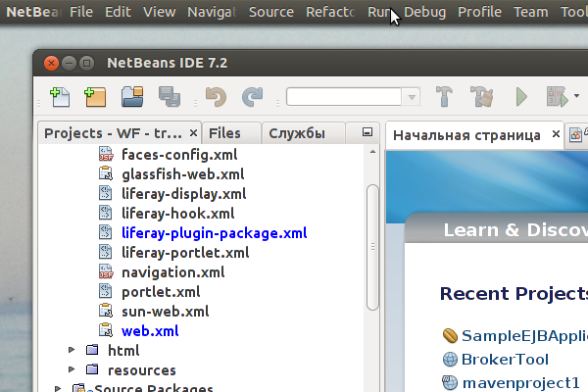Open the Начальная страница tab

(x=466, y=135)
